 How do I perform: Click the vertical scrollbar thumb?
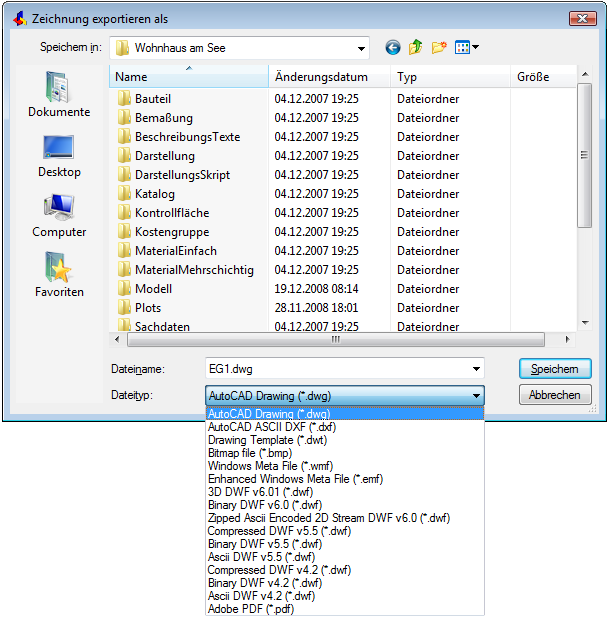[585, 155]
